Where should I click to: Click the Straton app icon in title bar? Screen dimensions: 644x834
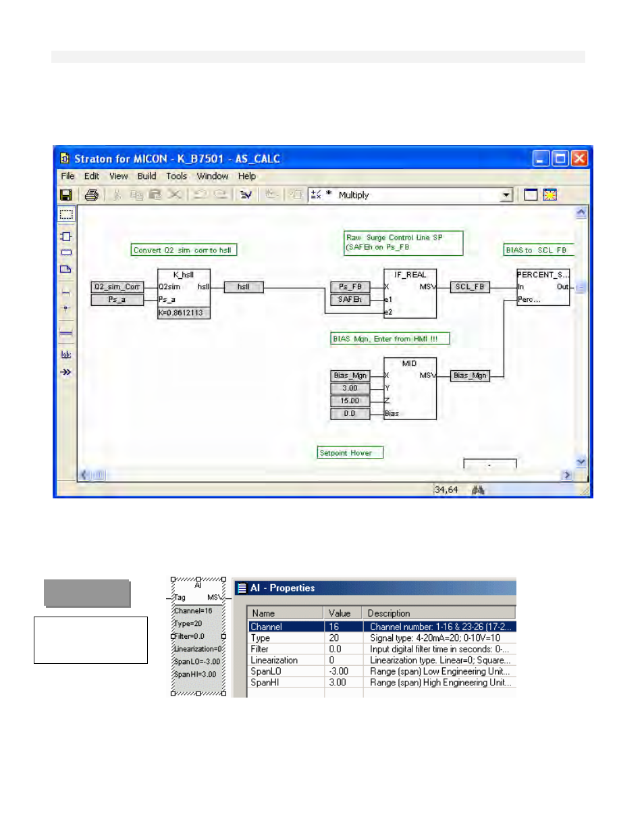click(x=65, y=159)
